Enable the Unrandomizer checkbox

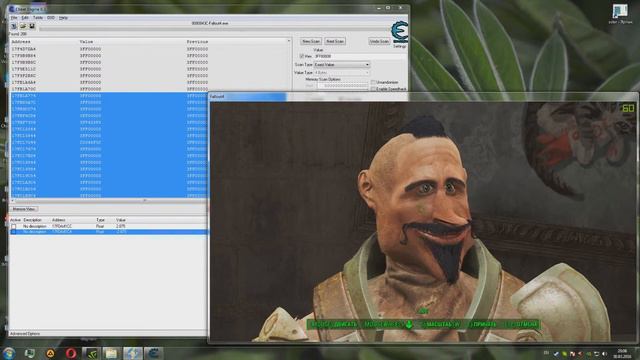coord(373,82)
